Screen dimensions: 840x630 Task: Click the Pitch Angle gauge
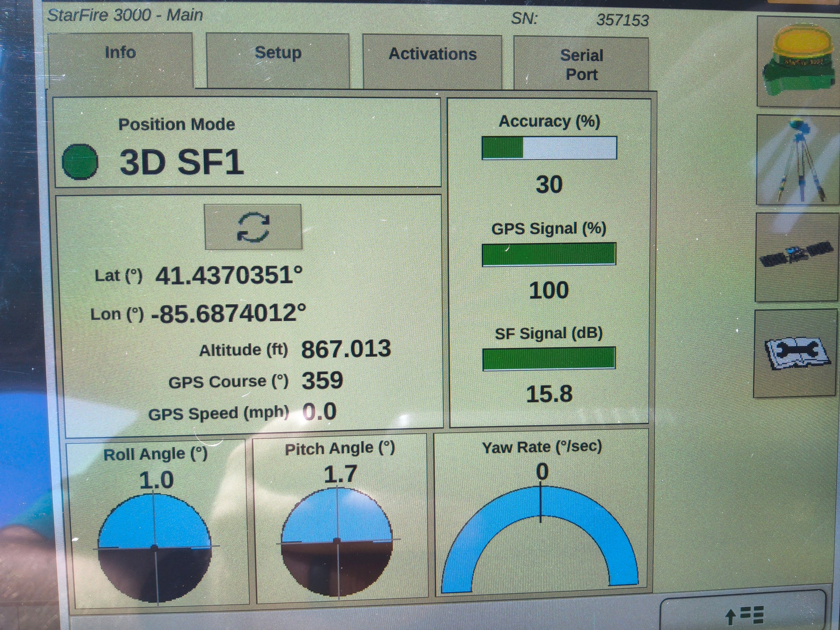337,541
